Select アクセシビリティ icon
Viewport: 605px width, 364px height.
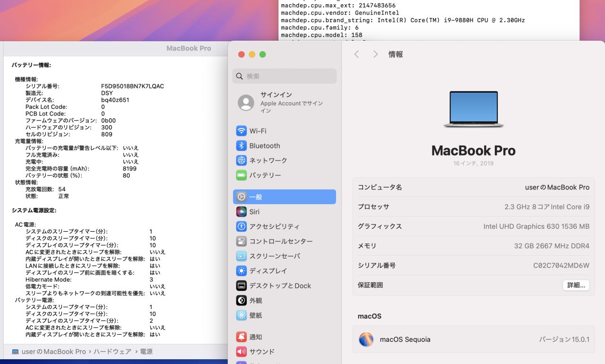click(242, 226)
